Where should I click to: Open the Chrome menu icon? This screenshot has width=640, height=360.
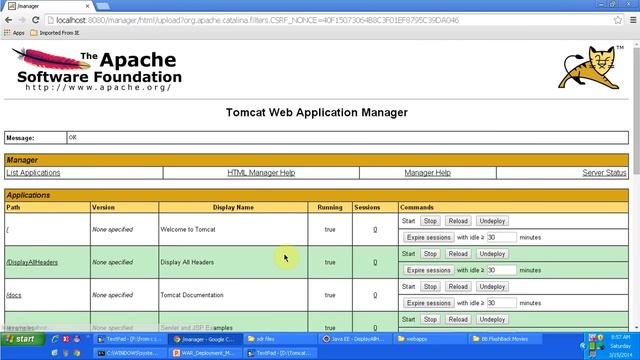coord(633,20)
